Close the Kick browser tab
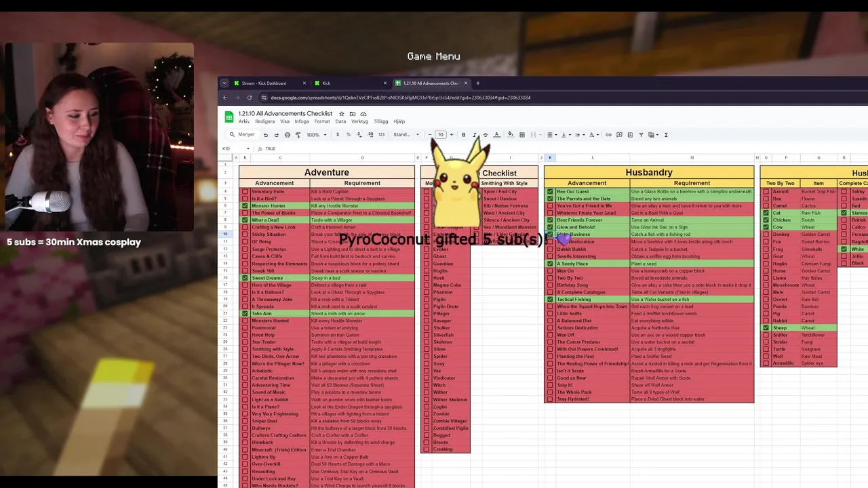Image resolution: width=868 pixels, height=488 pixels. [x=385, y=83]
